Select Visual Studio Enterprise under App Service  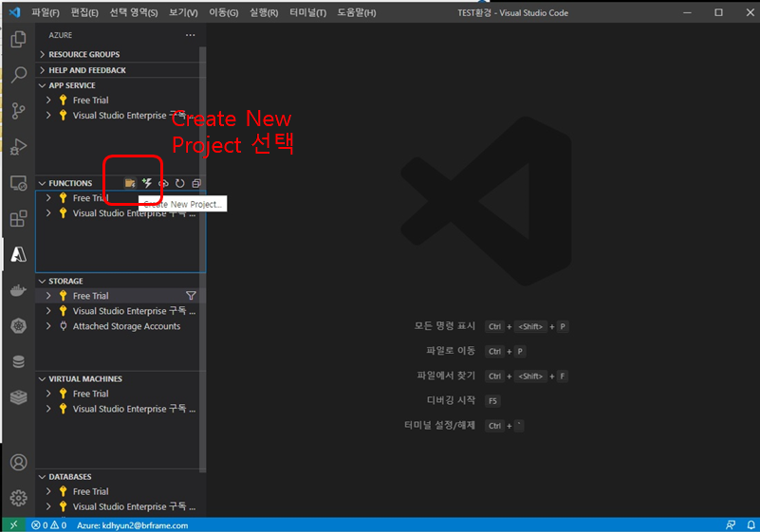pyautogui.click(x=120, y=116)
